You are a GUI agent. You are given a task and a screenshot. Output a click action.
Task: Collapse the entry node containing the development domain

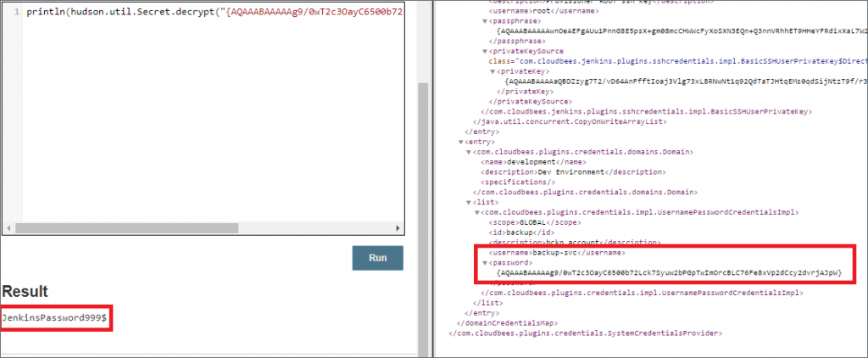coord(460,142)
